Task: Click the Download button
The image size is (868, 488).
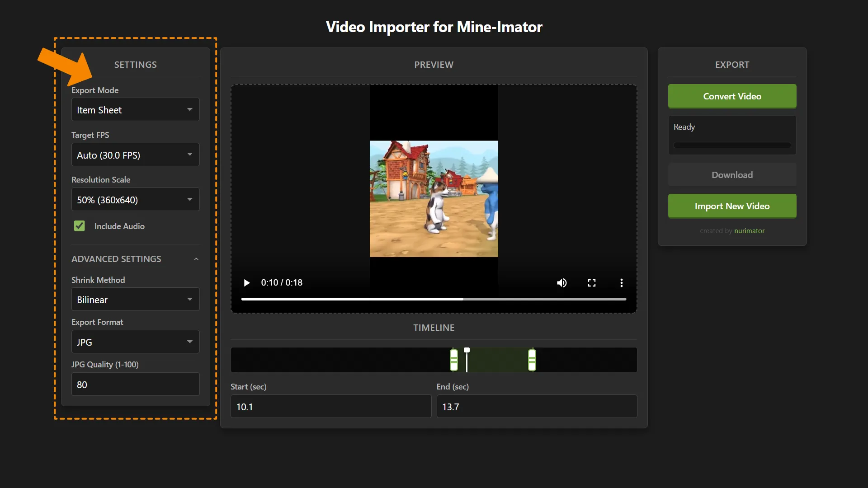Action: [x=732, y=175]
